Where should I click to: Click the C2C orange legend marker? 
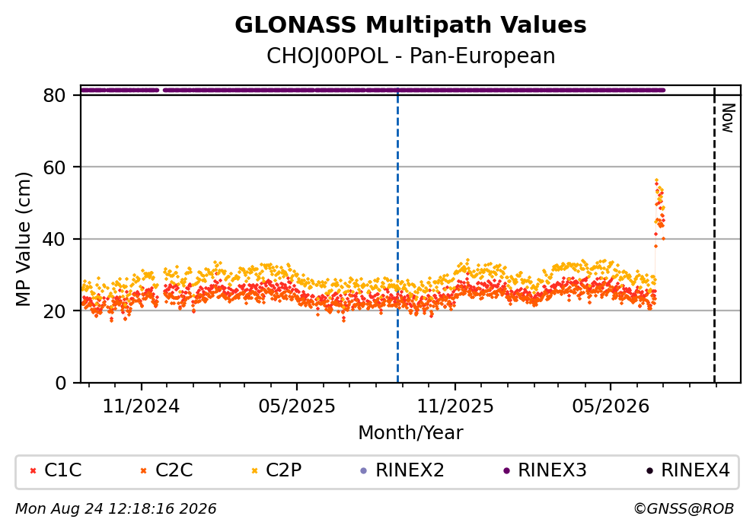coord(143,471)
